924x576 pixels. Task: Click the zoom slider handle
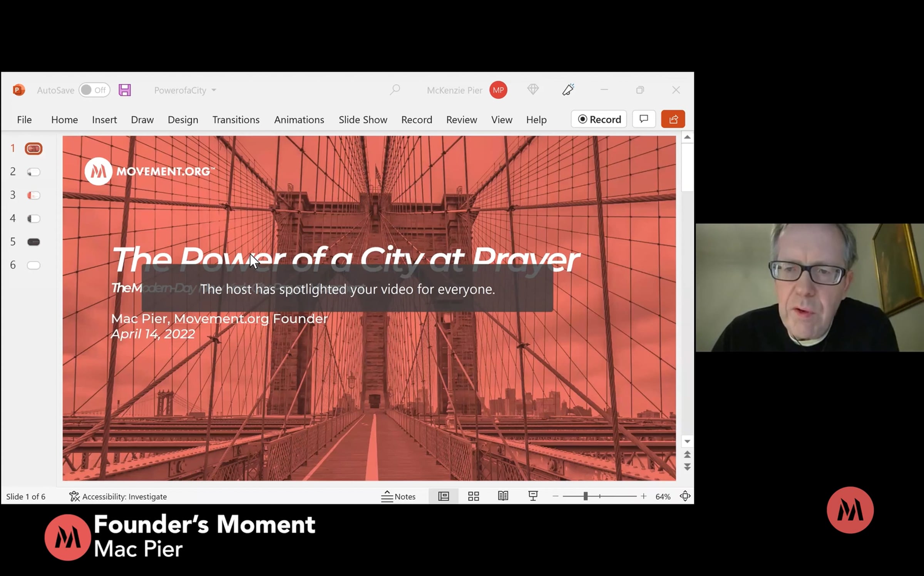[x=585, y=496]
